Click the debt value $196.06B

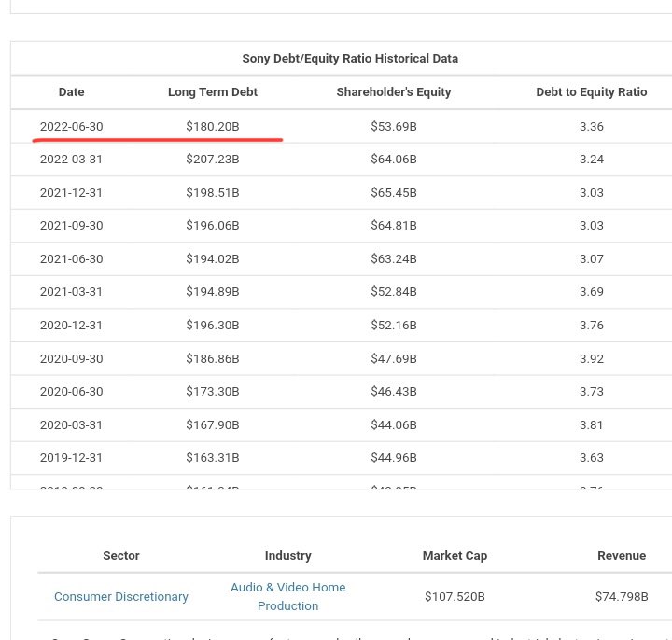tap(213, 226)
